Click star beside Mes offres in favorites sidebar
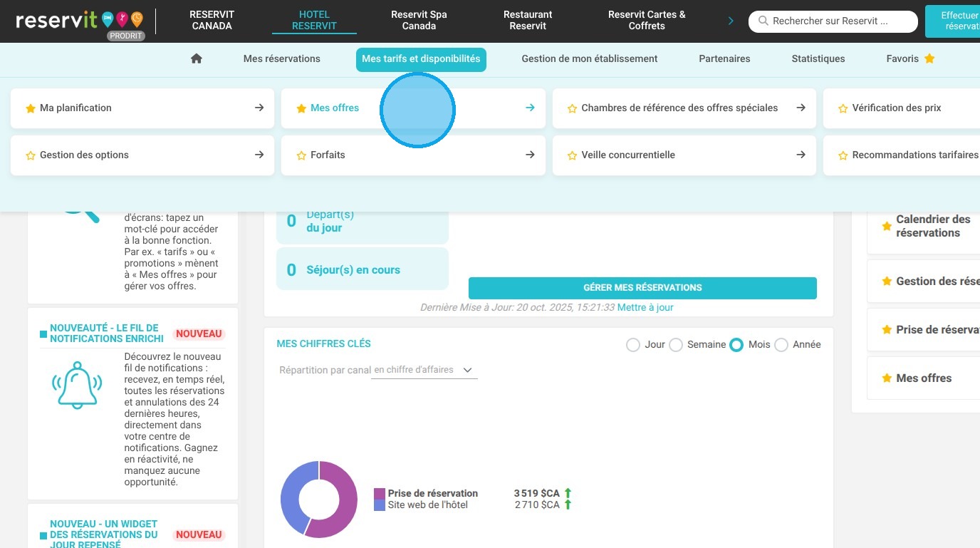 click(x=887, y=378)
